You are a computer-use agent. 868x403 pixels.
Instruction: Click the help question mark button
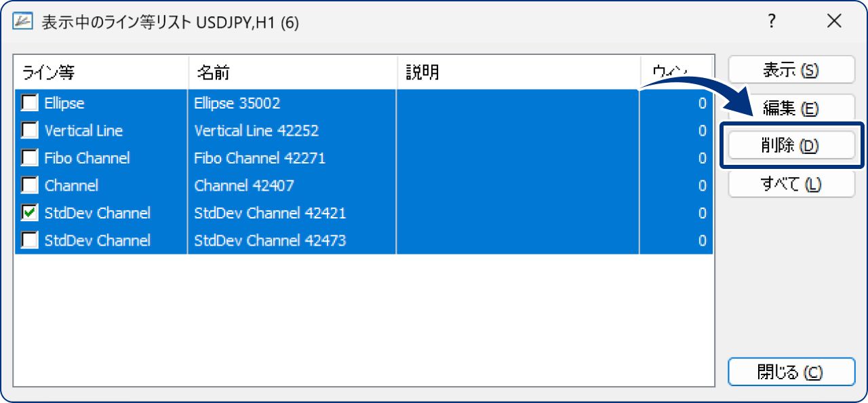pyautogui.click(x=772, y=22)
